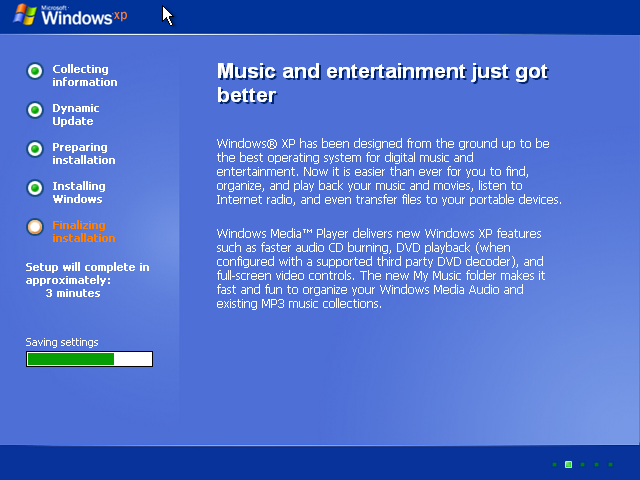Image resolution: width=640 pixels, height=480 pixels.
Task: Click the paragraph beginning "Windows® XP has been designed"
Action: (x=389, y=171)
